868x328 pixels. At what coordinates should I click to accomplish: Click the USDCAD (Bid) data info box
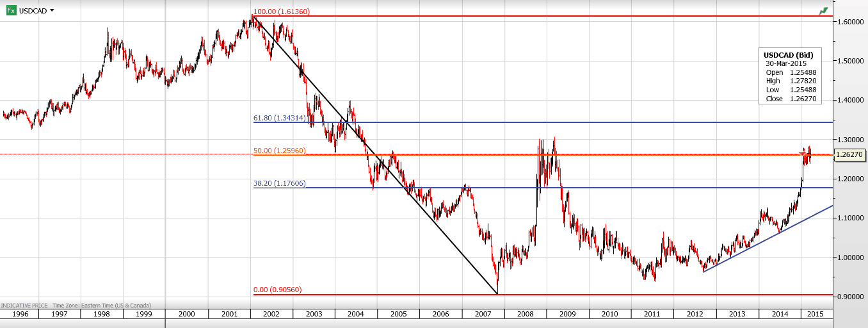[789, 77]
